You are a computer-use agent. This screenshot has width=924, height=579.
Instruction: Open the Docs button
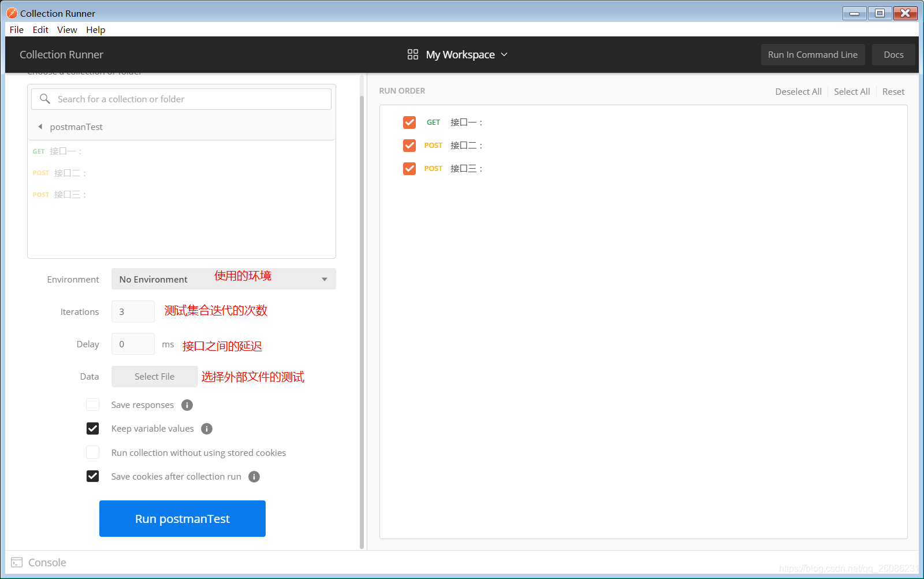pyautogui.click(x=893, y=54)
